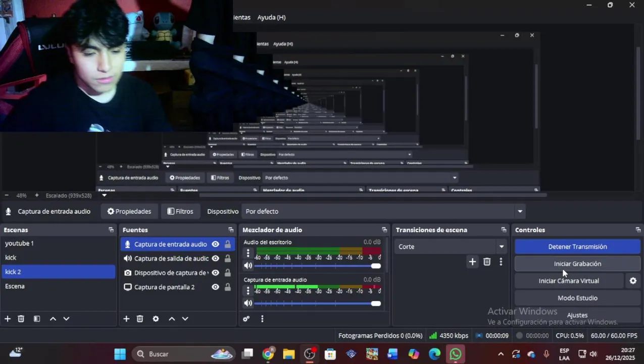
Task: Move the selected scene down
Action: click(66, 319)
